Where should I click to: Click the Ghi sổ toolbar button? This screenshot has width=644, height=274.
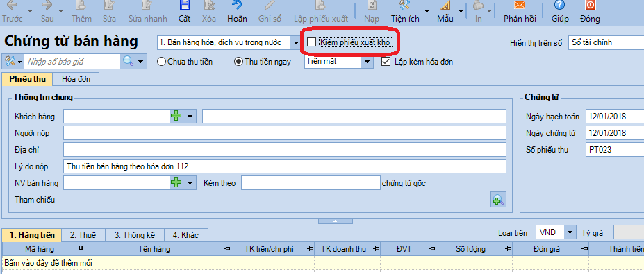coord(270,12)
